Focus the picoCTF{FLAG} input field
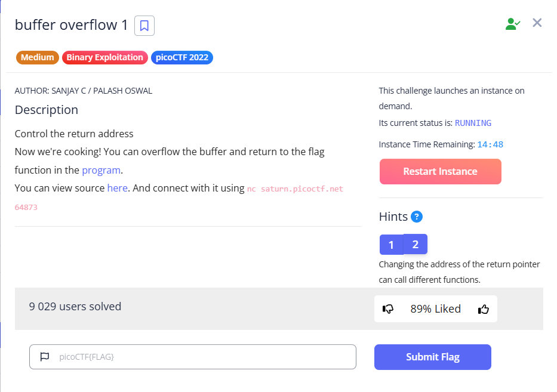 [203, 357]
